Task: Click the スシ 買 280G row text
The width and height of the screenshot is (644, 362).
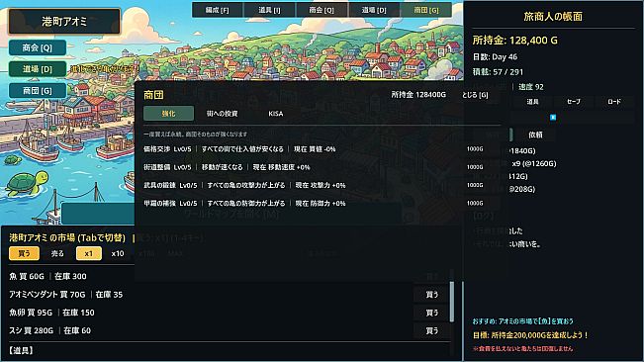Action: click(x=50, y=330)
